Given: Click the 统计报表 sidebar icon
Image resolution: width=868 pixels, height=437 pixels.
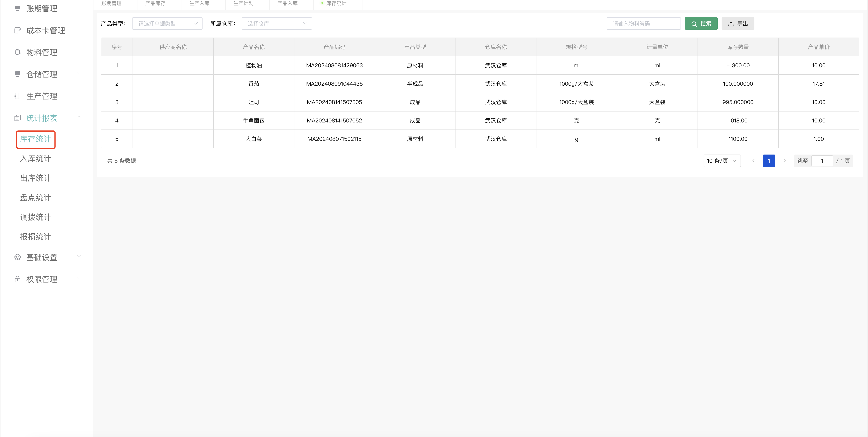Looking at the screenshot, I should [x=18, y=118].
